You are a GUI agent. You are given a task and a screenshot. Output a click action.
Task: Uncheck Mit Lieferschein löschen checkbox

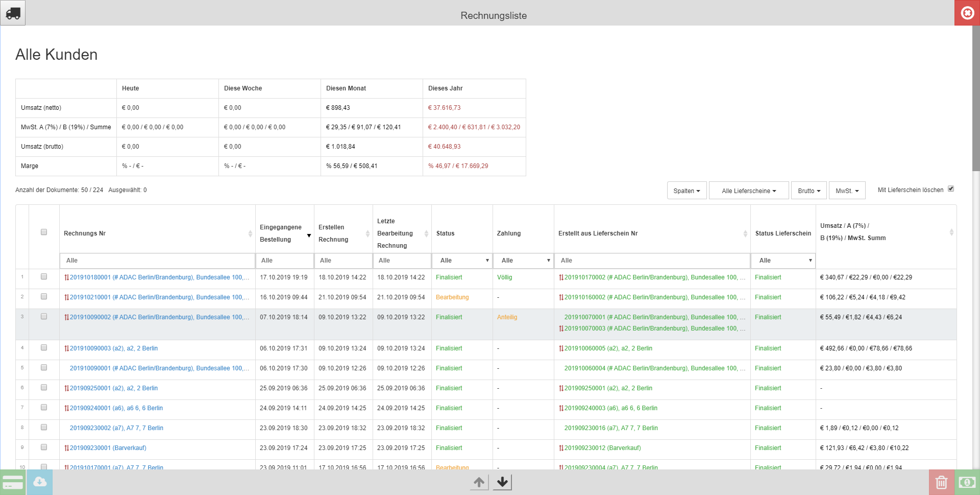point(951,189)
